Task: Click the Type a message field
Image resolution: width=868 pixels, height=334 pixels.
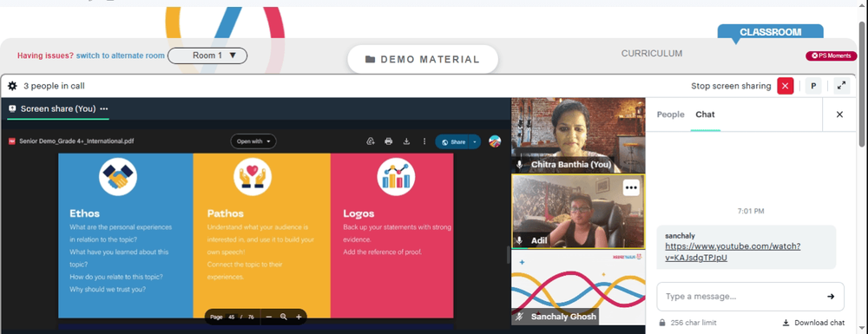Action: pos(742,297)
